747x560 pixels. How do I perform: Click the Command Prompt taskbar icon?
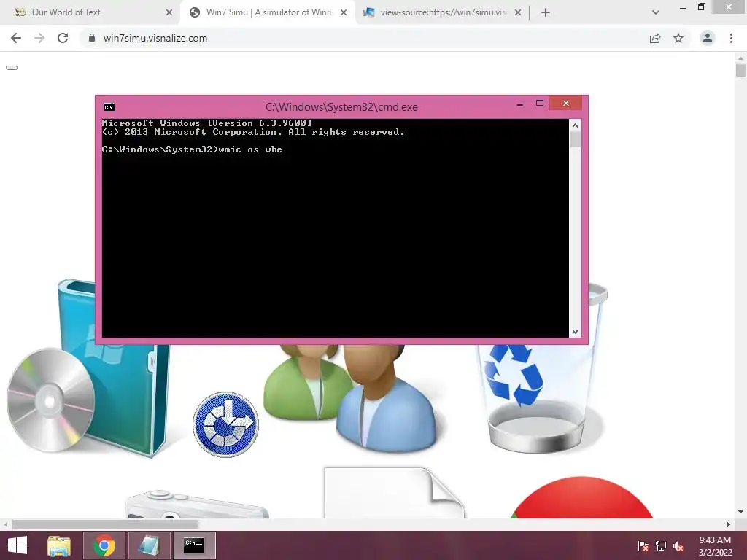coord(194,545)
